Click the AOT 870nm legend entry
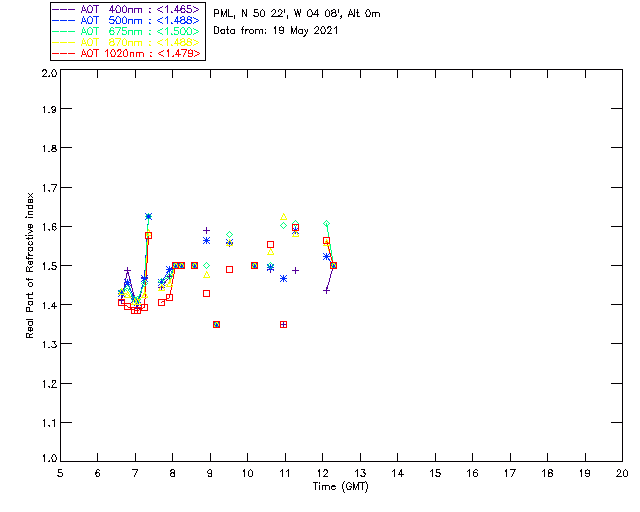640x512 pixels. click(x=127, y=42)
